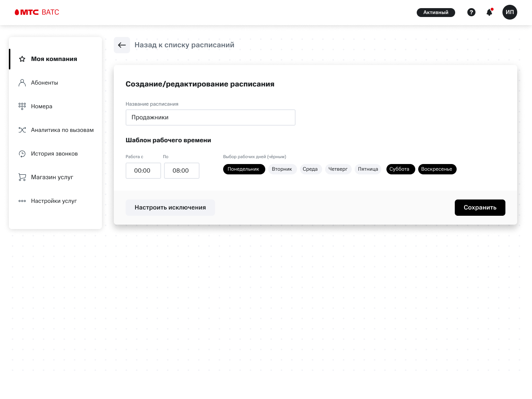The width and height of the screenshot is (532, 399).
Task: Click the Активный status badge
Action: (x=436, y=12)
